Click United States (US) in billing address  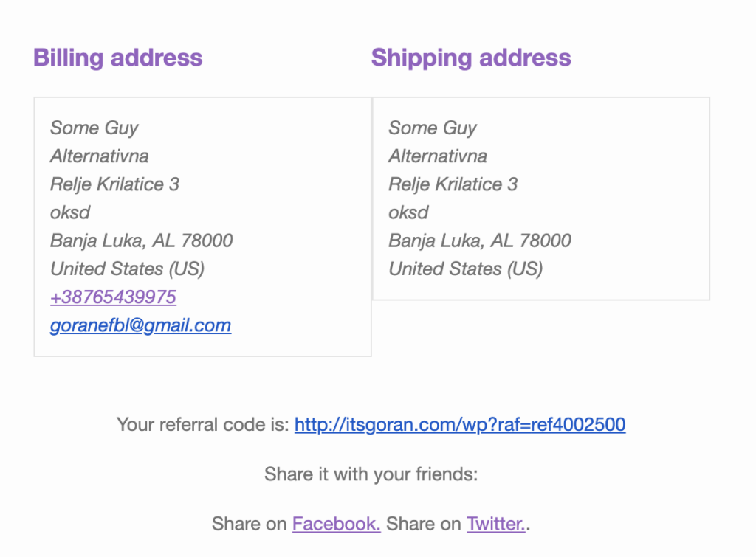pos(127,269)
